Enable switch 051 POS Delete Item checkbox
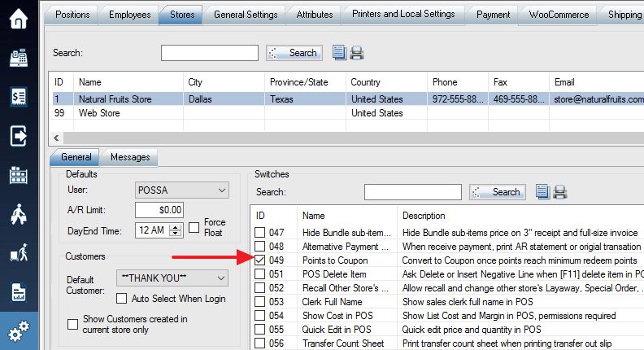The image size is (644, 350). (x=259, y=274)
